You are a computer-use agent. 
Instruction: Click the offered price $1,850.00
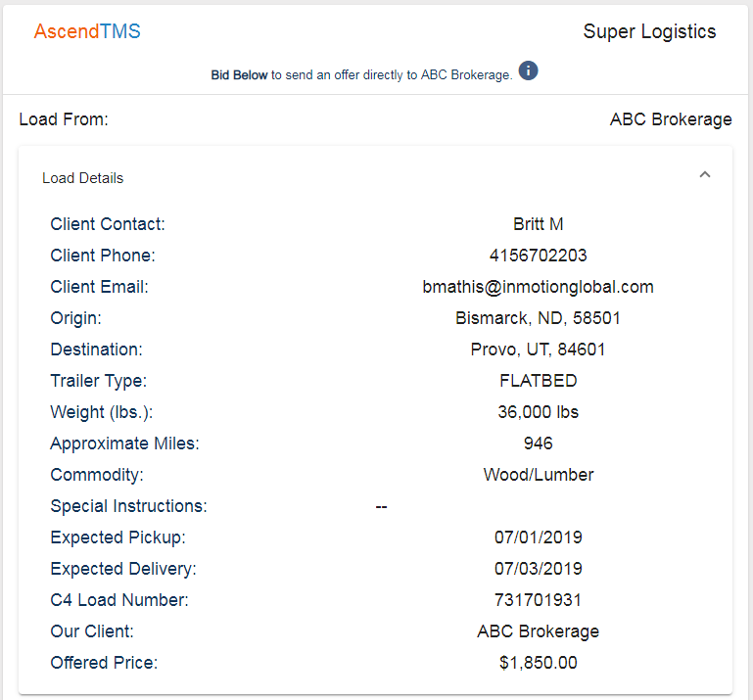(x=538, y=663)
